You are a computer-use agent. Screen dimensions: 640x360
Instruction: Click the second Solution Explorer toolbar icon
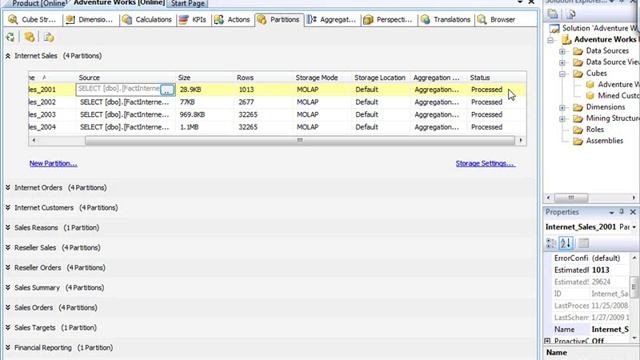571,14
